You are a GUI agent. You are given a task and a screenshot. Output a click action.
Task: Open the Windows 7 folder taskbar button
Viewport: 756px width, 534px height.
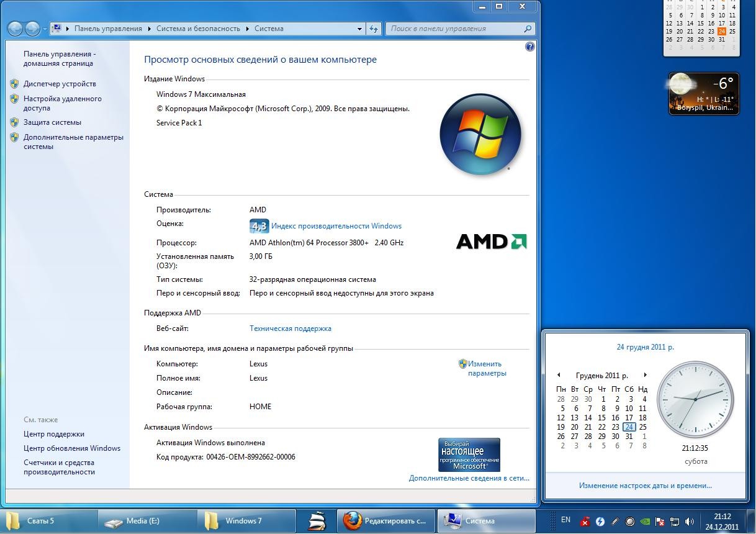246,521
